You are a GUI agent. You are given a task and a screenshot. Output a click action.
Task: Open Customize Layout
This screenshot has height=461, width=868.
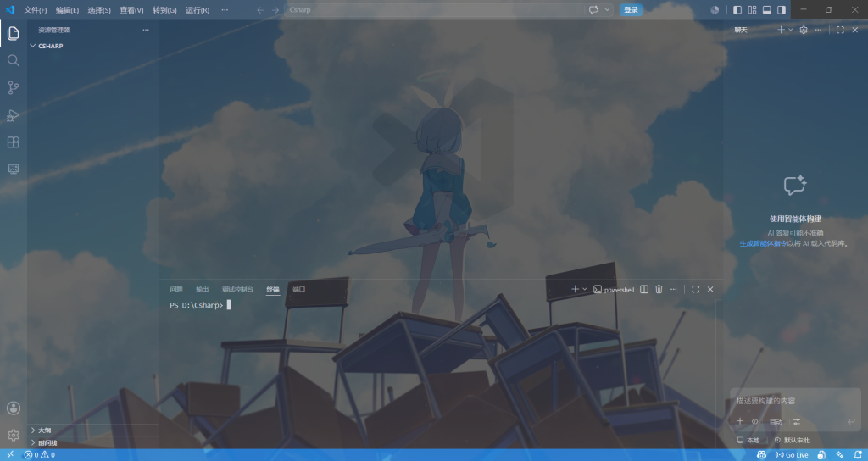[x=752, y=10]
